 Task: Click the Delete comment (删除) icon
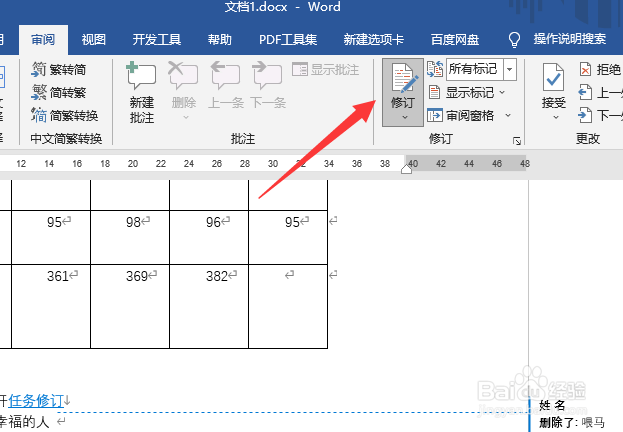pyautogui.click(x=183, y=76)
